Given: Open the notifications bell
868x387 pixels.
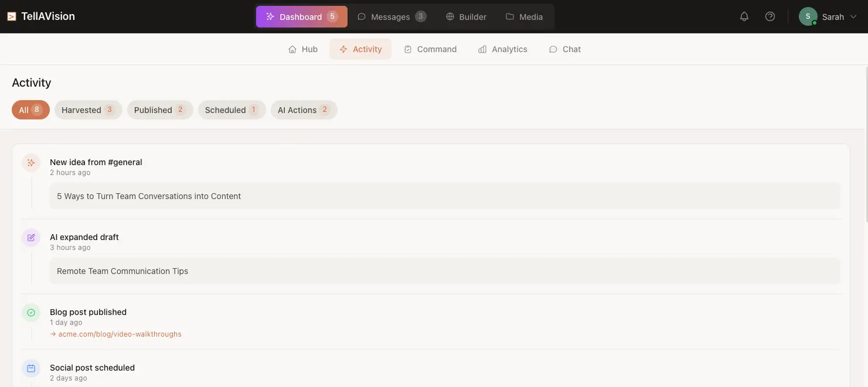Looking at the screenshot, I should click(x=744, y=16).
